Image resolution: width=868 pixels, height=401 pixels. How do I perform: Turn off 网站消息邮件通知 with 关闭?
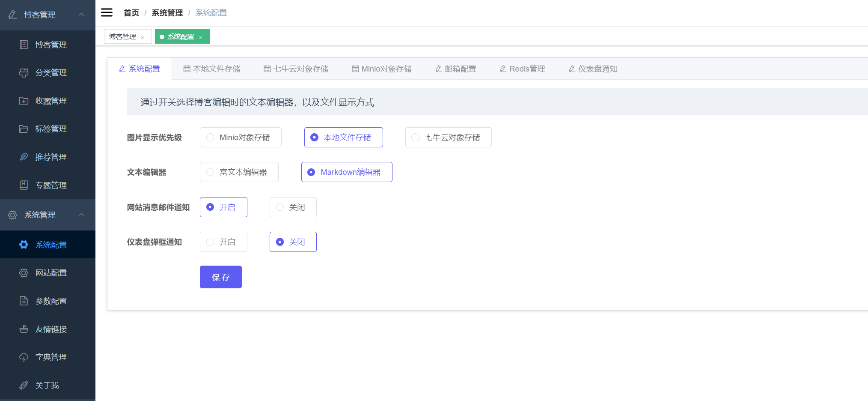point(293,207)
